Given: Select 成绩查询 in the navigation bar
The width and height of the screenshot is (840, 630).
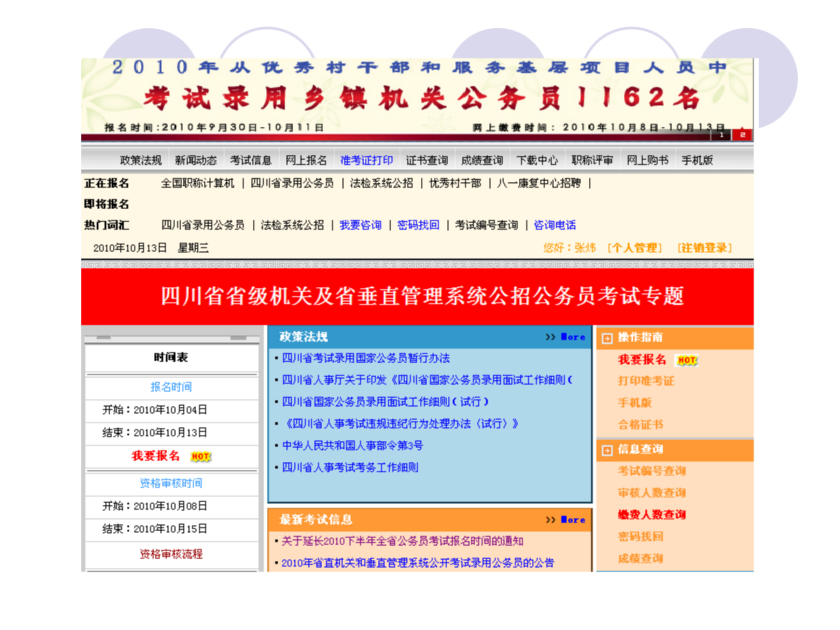Looking at the screenshot, I should point(482,161).
